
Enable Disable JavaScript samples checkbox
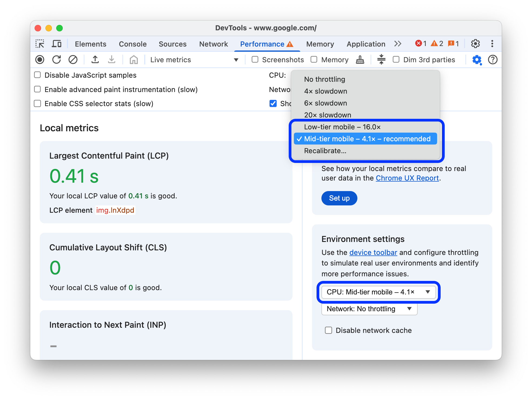[37, 76]
